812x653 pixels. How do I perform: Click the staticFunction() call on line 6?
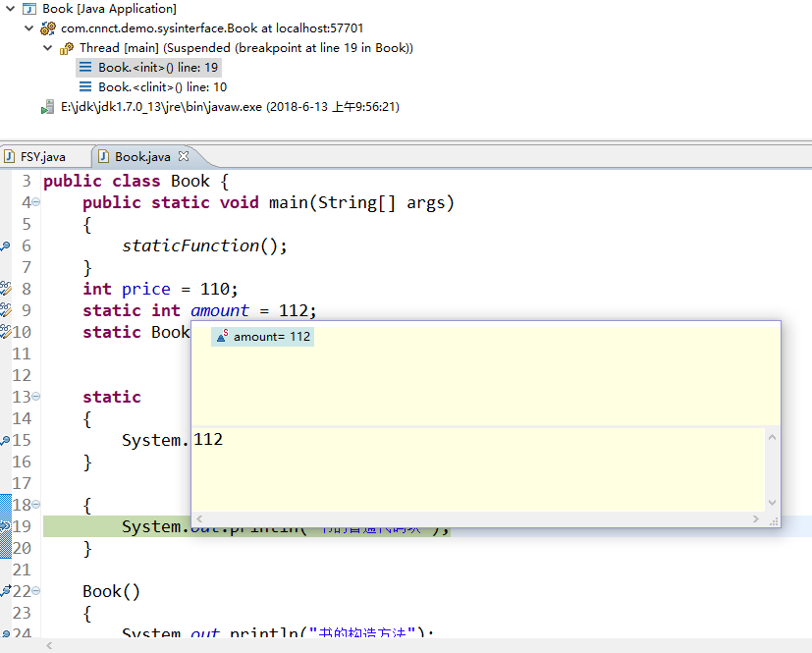[x=204, y=245]
